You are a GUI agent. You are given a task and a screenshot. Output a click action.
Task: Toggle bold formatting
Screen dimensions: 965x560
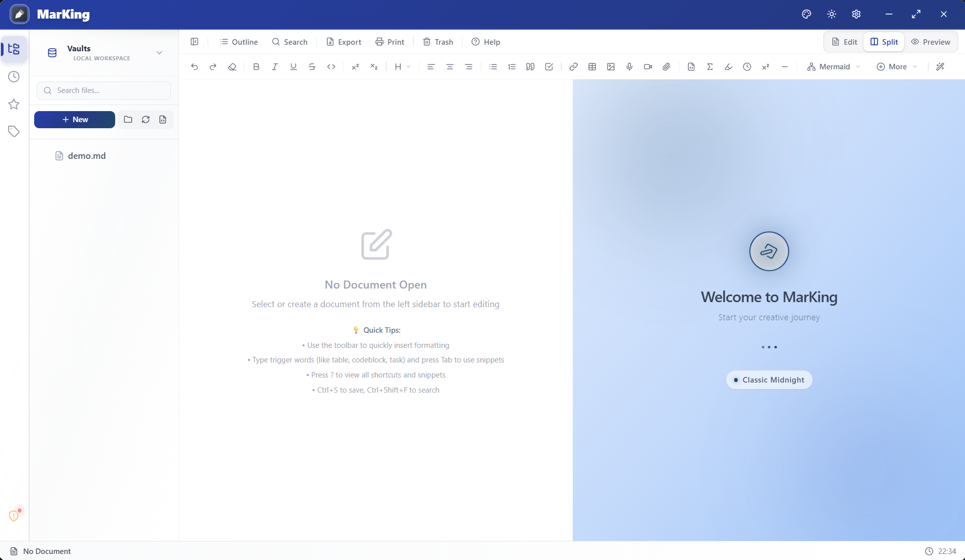256,66
